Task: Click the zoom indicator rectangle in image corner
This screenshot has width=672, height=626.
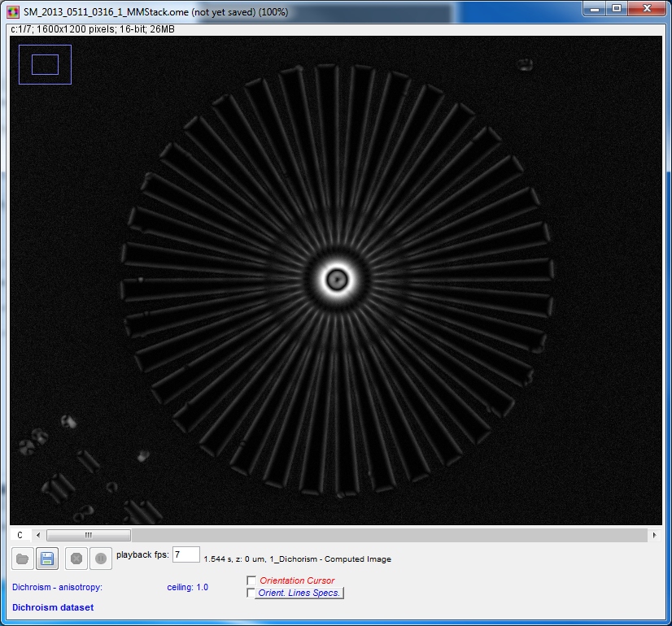Action: (45, 64)
